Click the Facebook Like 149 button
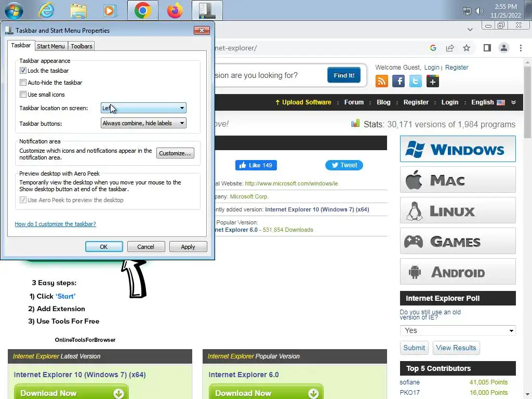 [256, 165]
